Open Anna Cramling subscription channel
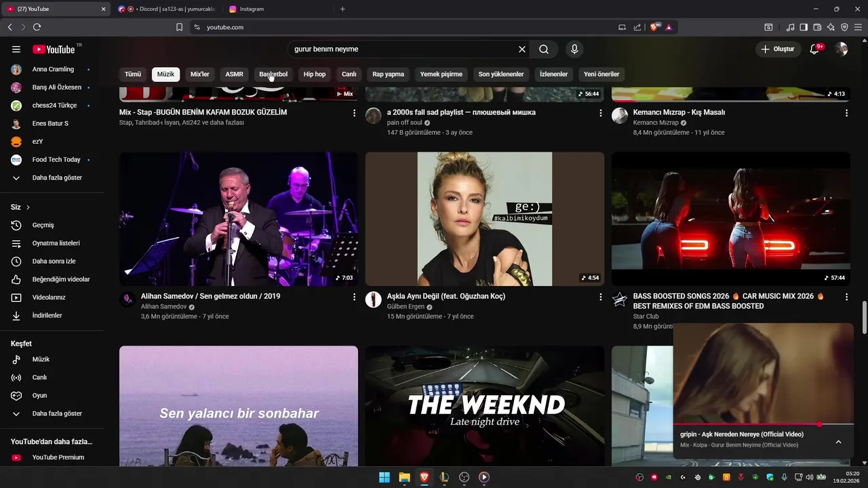Screen dimensions: 868x488 pyautogui.click(x=53, y=69)
